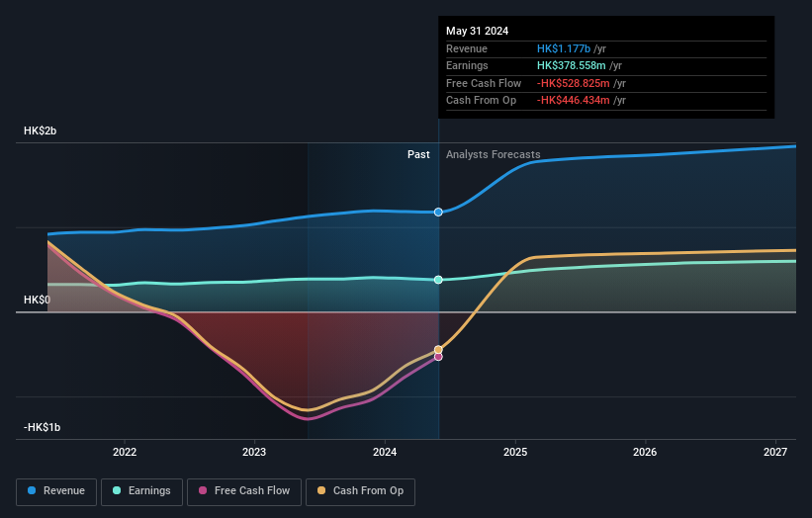Image resolution: width=812 pixels, height=518 pixels.
Task: Click the Cash From Op tooltip row label
Action: tap(481, 101)
